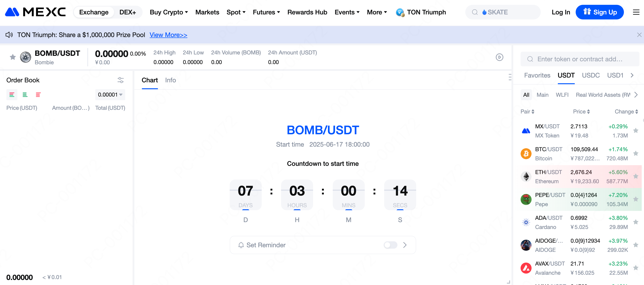This screenshot has height=285, width=644.
Task: Open the Set Reminder chevron arrow
Action: [405, 245]
